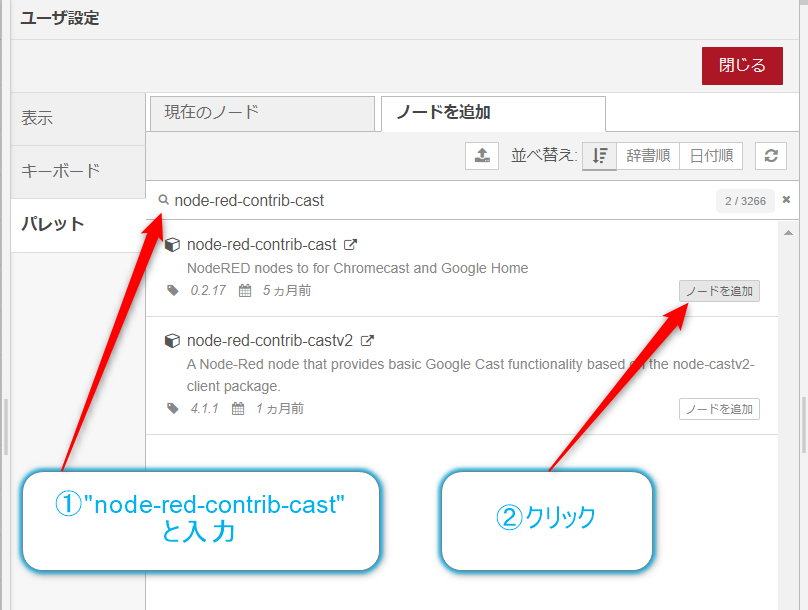Open node-red-contrib-cast external link icon

350,245
